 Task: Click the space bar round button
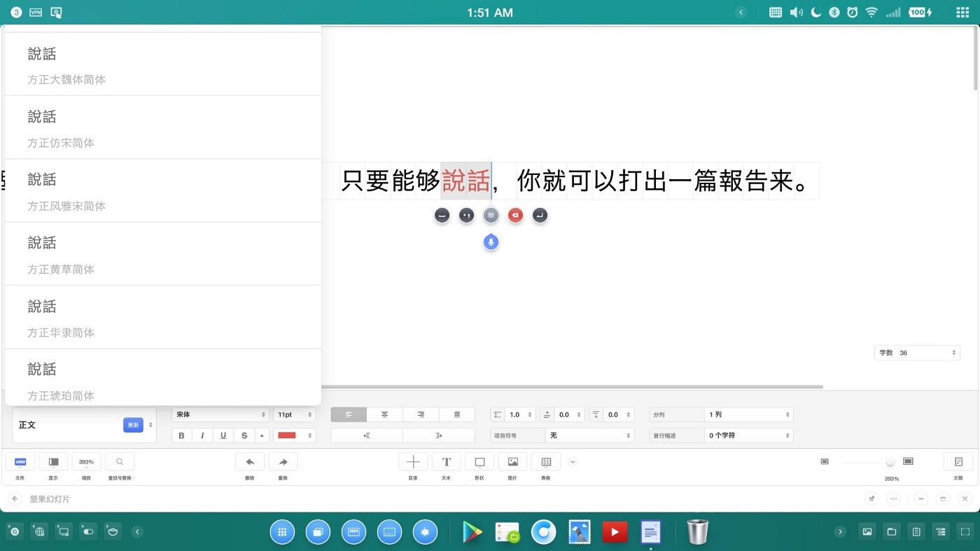(x=441, y=216)
